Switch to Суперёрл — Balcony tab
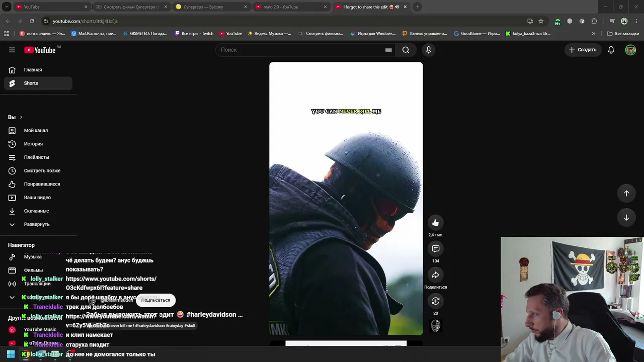 pos(211,7)
